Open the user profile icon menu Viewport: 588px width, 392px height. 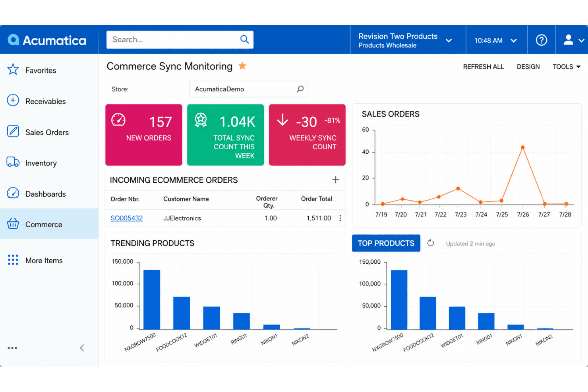569,40
